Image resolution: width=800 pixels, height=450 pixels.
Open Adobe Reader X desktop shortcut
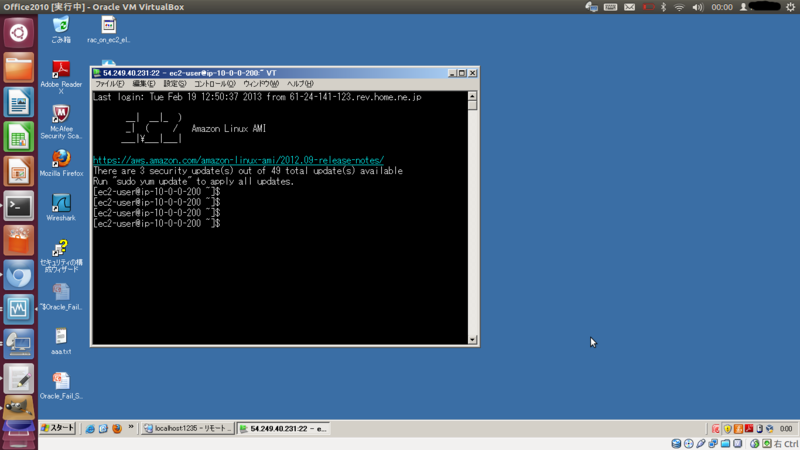tap(61, 77)
